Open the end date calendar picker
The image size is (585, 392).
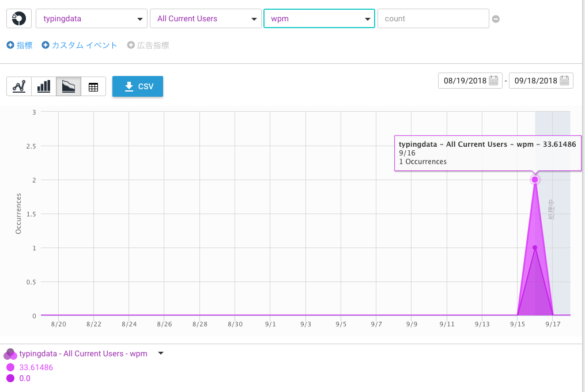[564, 80]
